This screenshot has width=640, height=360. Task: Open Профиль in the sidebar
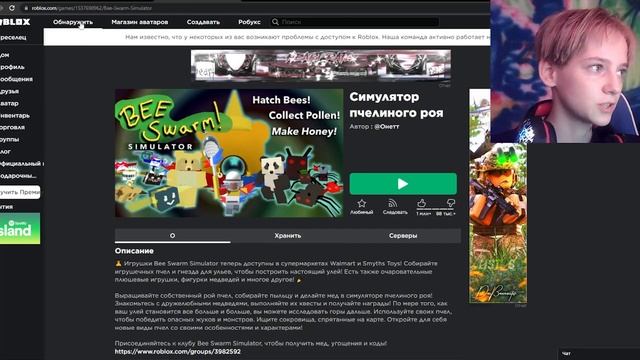(x=12, y=67)
